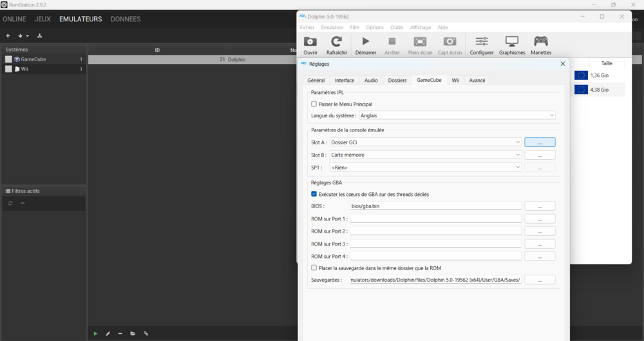The image size is (644, 341).
Task: Enable Passer le Menu Principal checkbox
Action: pos(314,104)
